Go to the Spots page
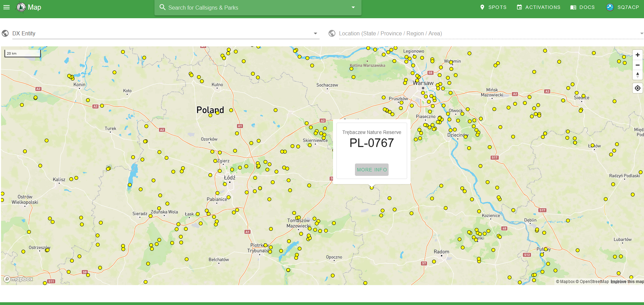The image size is (644, 305). pyautogui.click(x=493, y=7)
